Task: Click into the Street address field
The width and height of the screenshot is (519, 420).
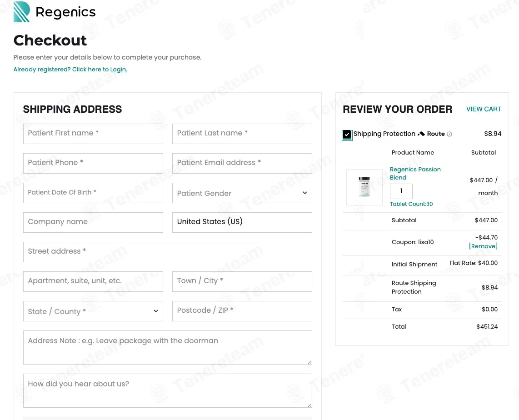Action: [168, 252]
